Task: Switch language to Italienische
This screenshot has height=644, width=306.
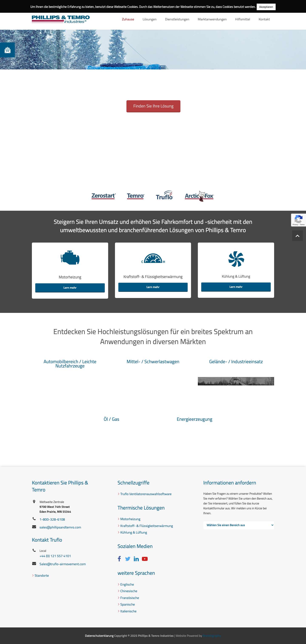Action: [x=128, y=611]
